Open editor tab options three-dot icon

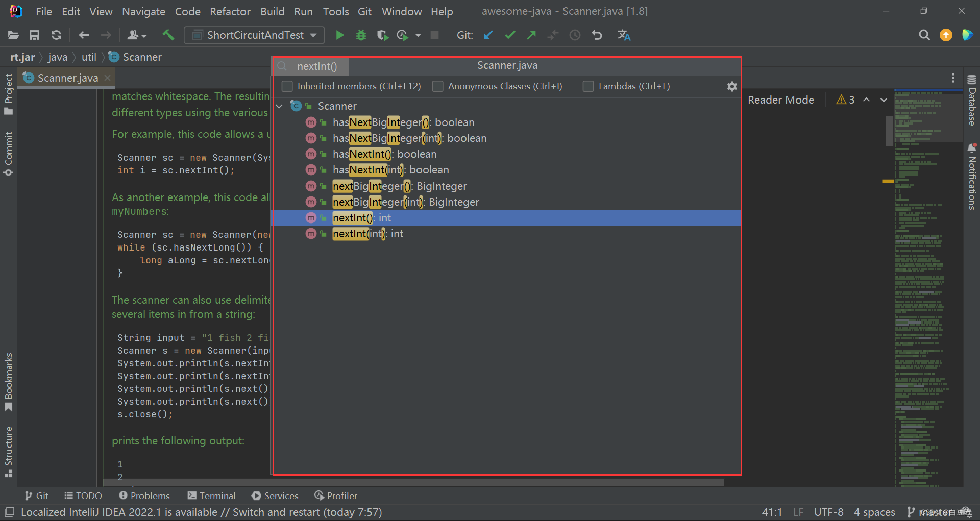coord(953,78)
